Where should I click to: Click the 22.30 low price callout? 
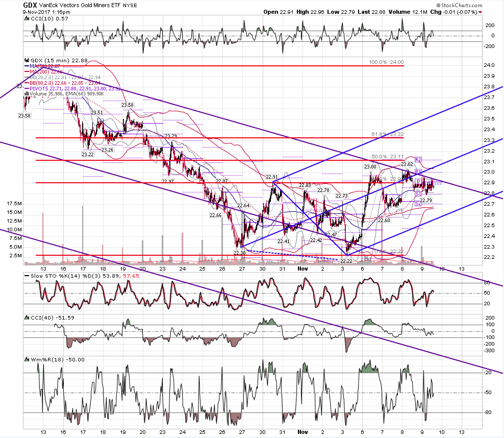pyautogui.click(x=239, y=253)
